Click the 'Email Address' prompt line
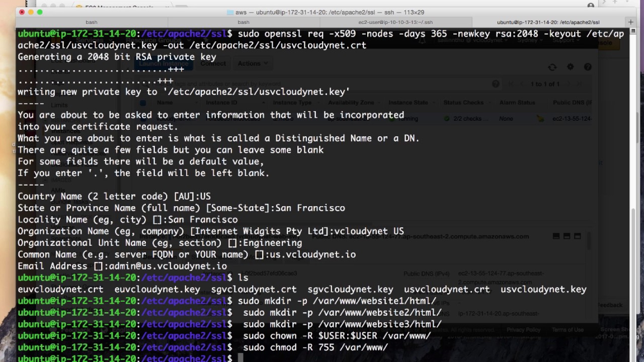644x362 pixels. (x=122, y=266)
